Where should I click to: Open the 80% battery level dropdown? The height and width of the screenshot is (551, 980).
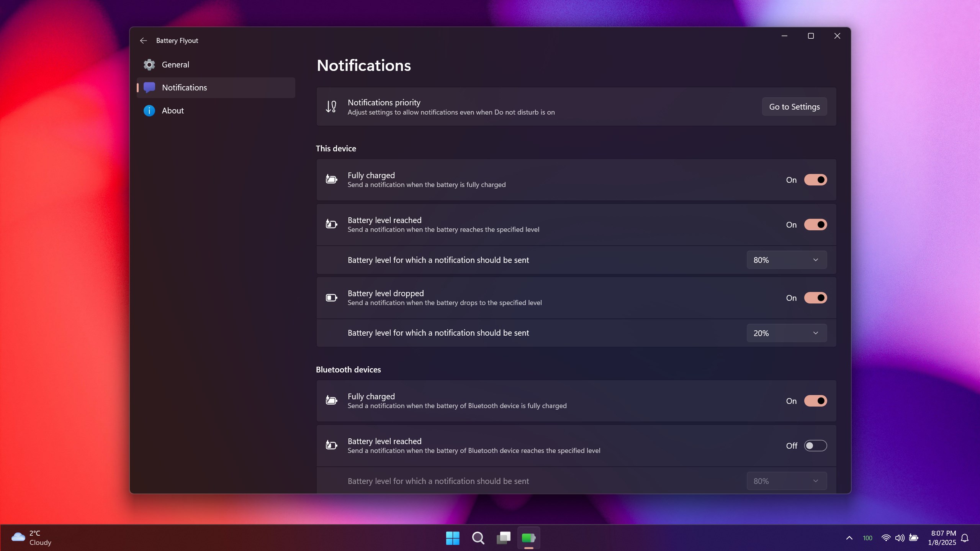tap(786, 260)
